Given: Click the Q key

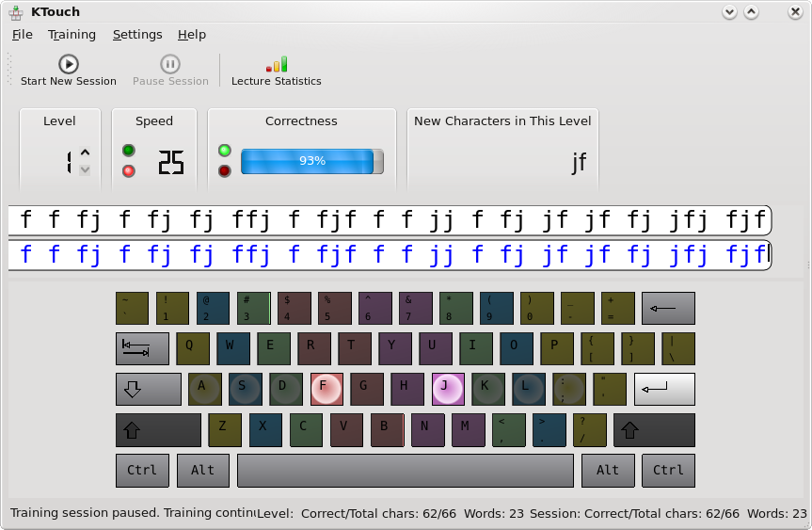Looking at the screenshot, I should pyautogui.click(x=193, y=348).
